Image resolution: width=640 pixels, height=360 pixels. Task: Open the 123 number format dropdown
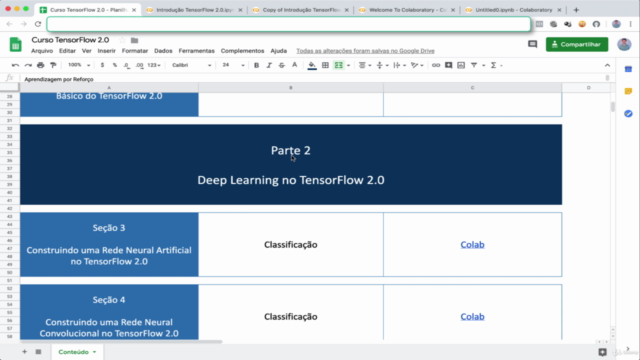tap(154, 65)
